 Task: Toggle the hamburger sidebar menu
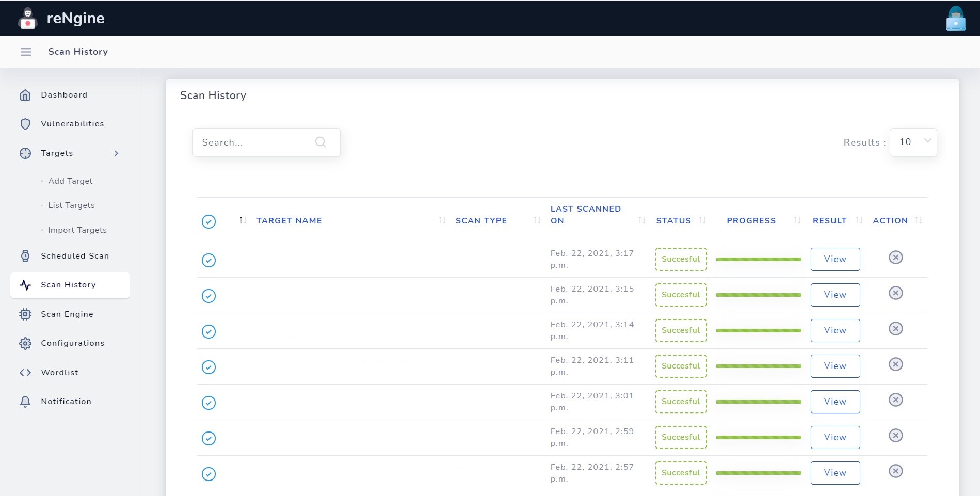[x=26, y=52]
